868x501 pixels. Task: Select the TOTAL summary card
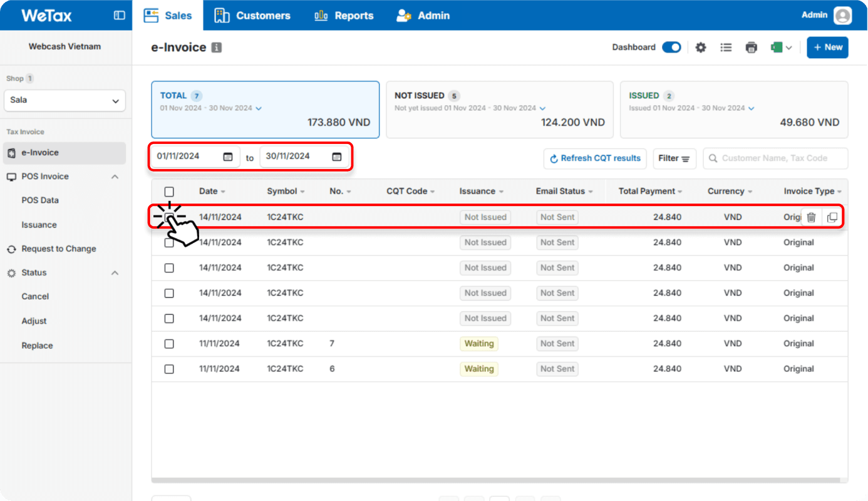[266, 110]
